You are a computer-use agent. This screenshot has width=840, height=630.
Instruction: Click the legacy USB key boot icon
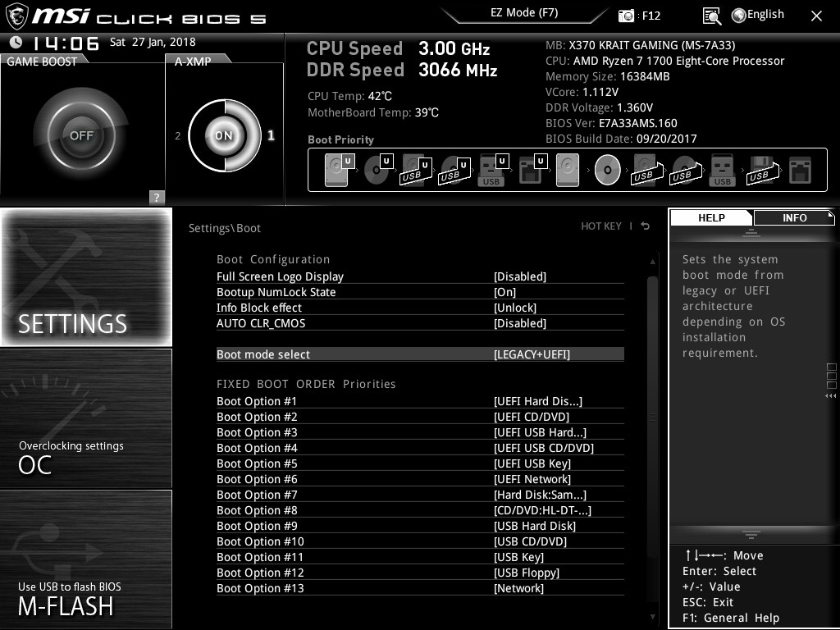point(722,170)
